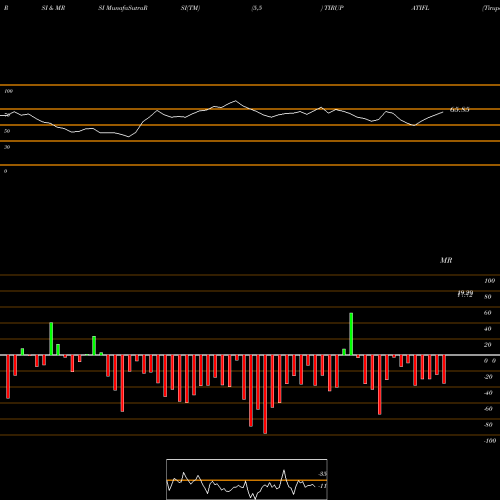Click the MR axis label 60
Image resolution: width=500 pixels, height=500 pixels.
pyautogui.click(x=487, y=313)
